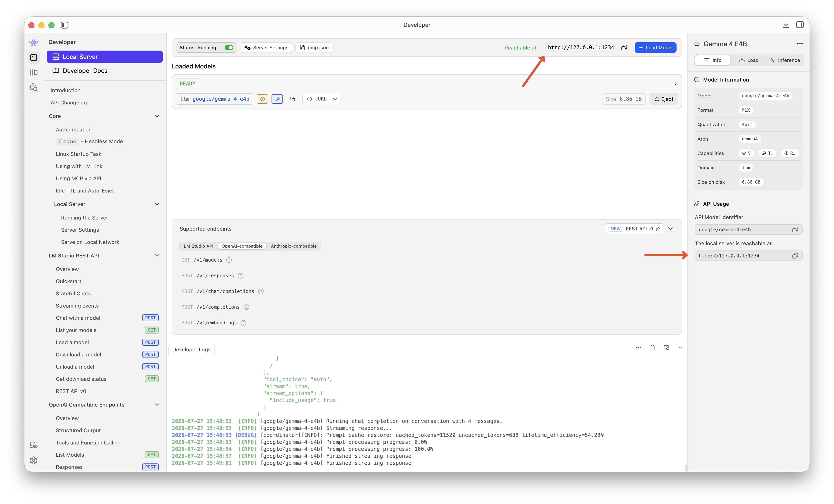Open the LM Link icon above the settings gear
The width and height of the screenshot is (834, 504).
pyautogui.click(x=34, y=445)
